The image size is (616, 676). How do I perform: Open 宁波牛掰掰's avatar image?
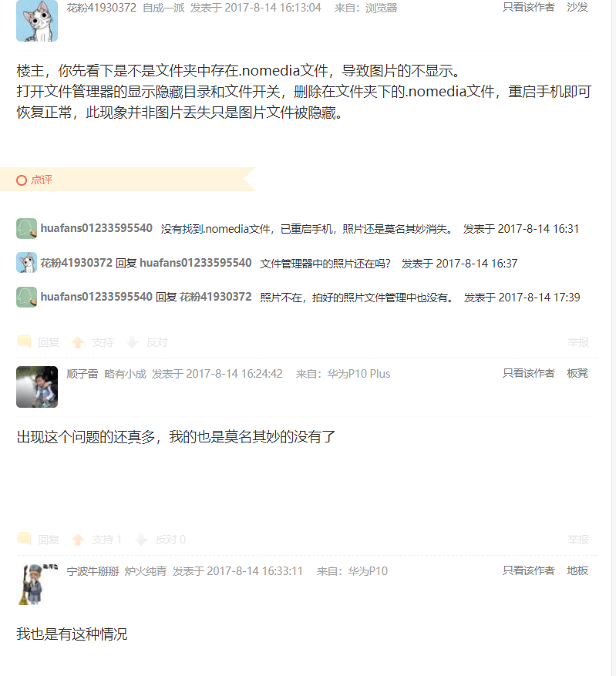click(37, 584)
